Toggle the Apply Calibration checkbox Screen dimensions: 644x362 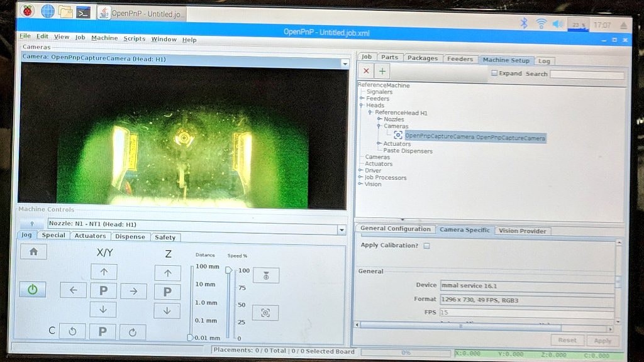(427, 246)
